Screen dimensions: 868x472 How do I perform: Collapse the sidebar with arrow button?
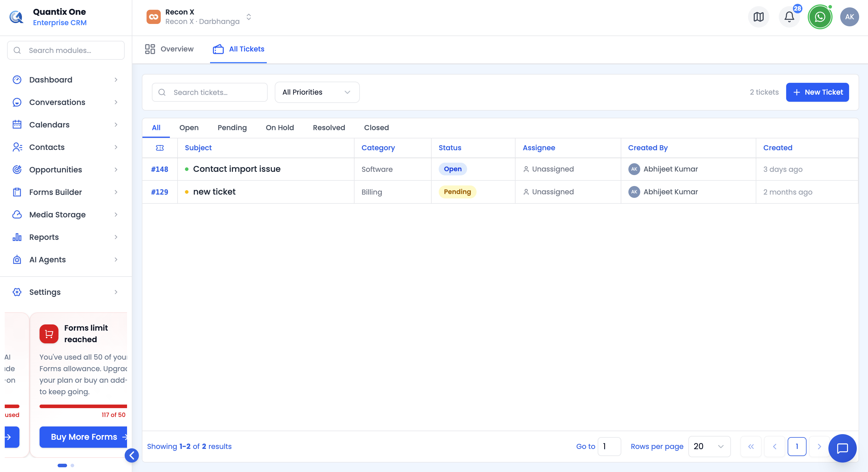coord(132,455)
